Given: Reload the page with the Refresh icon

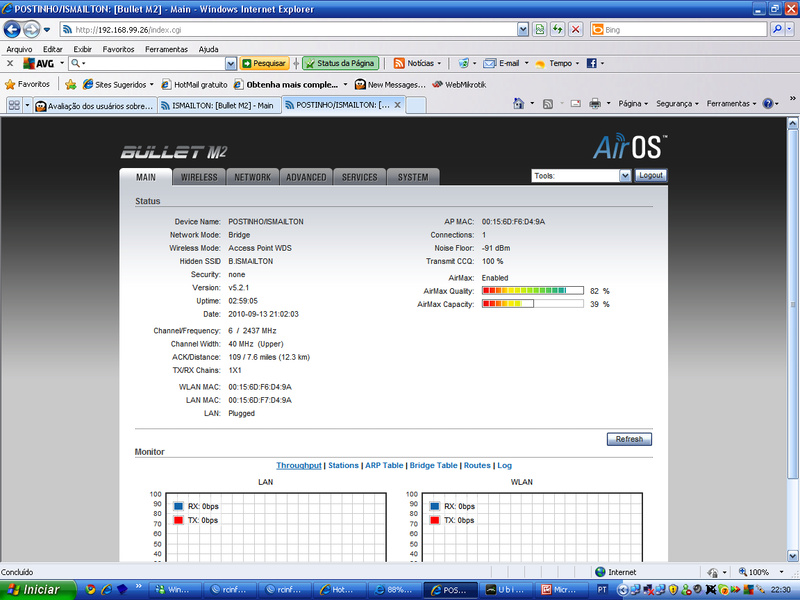Looking at the screenshot, I should (558, 30).
